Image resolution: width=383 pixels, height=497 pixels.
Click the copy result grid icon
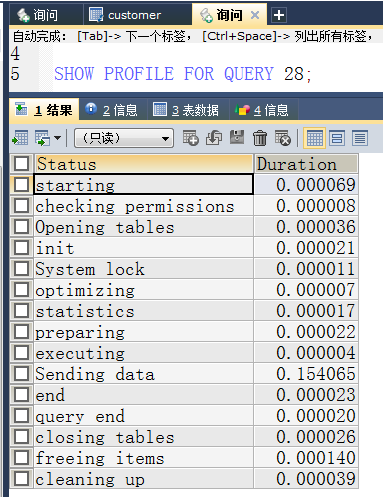(43, 138)
